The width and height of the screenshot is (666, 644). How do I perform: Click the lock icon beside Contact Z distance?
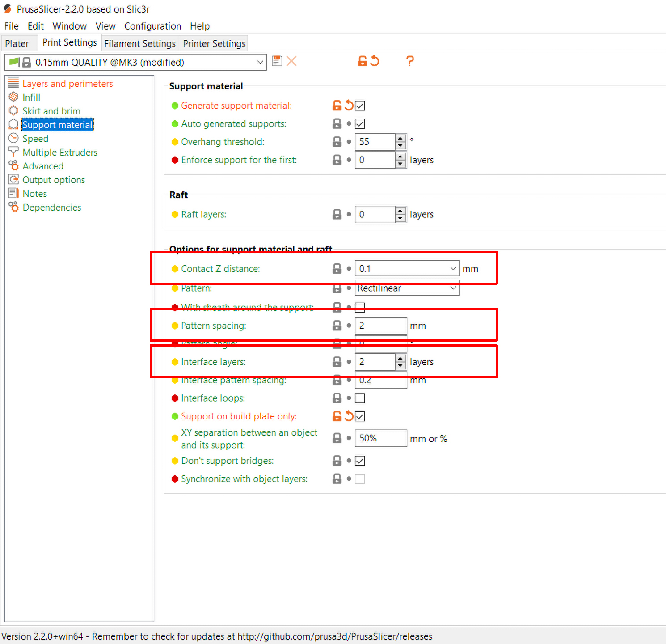point(337,268)
